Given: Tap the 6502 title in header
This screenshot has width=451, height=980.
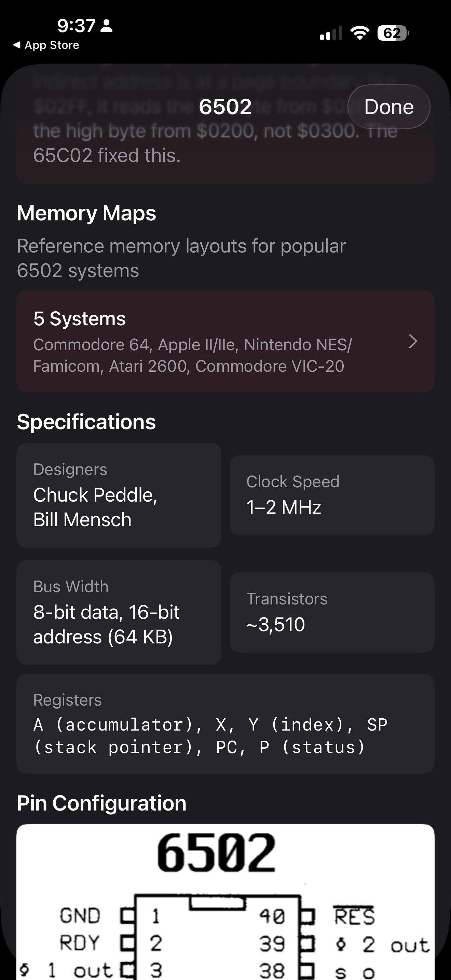Looking at the screenshot, I should pyautogui.click(x=225, y=107).
